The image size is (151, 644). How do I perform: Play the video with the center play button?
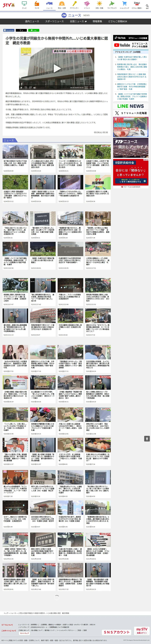coord(57,68)
